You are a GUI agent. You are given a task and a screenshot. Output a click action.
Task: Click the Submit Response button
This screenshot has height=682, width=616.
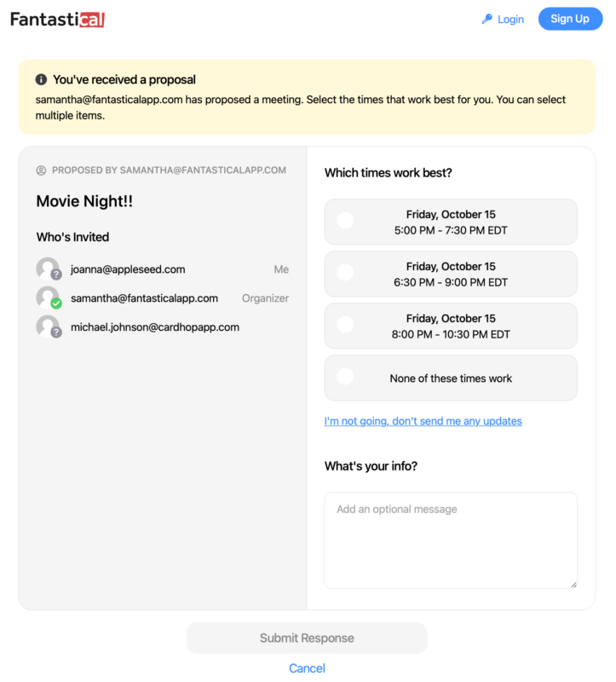[x=307, y=638]
